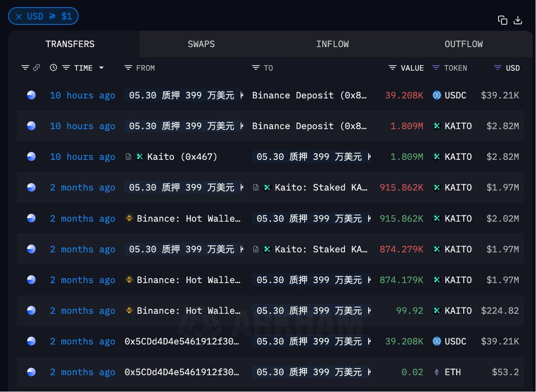Click chain icon in the 874.279K row

(31, 249)
